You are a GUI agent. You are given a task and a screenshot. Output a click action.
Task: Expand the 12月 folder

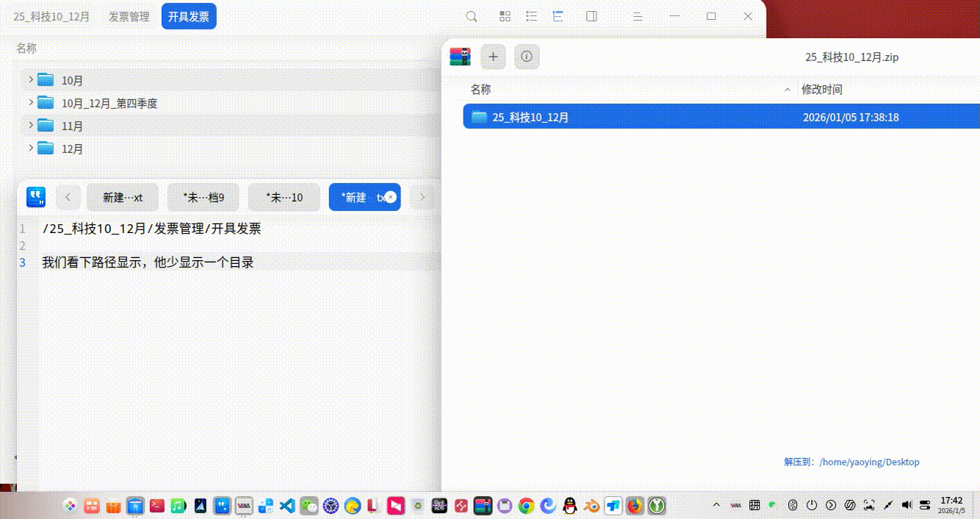pos(31,148)
